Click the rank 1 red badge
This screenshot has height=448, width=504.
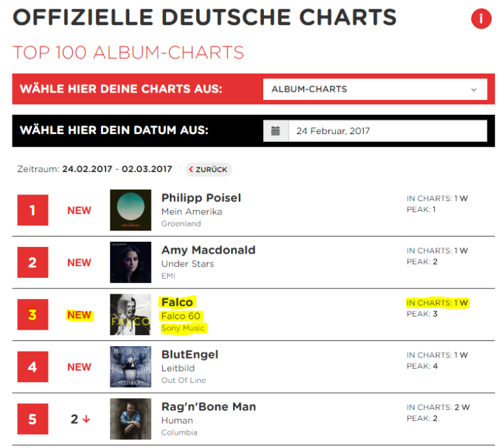[x=33, y=210]
